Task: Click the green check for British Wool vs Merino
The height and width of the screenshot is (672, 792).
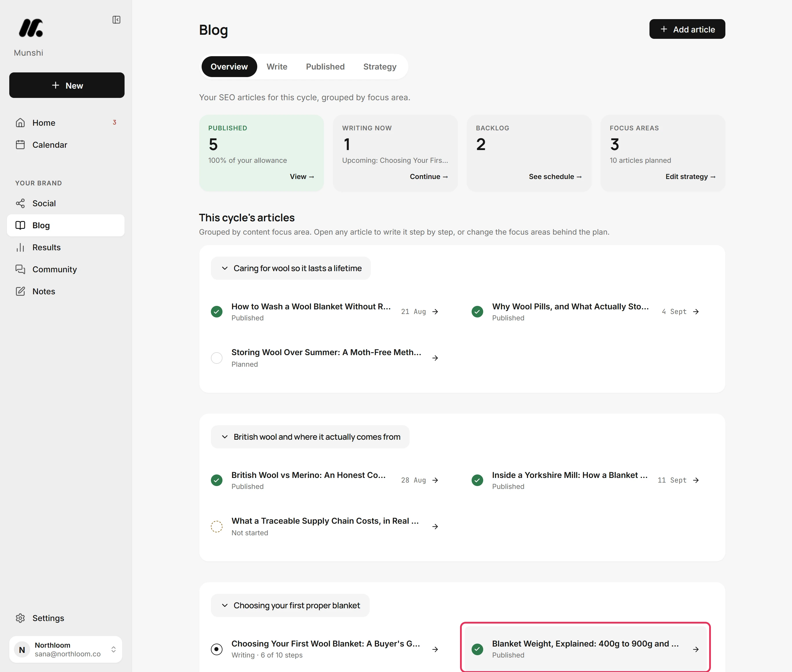Action: coord(217,480)
